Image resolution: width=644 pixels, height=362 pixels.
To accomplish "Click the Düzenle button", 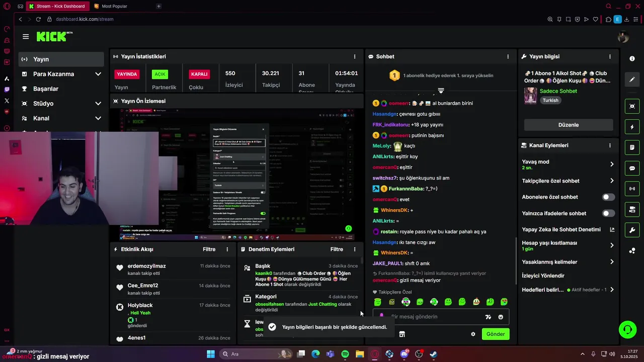I will 569,125.
